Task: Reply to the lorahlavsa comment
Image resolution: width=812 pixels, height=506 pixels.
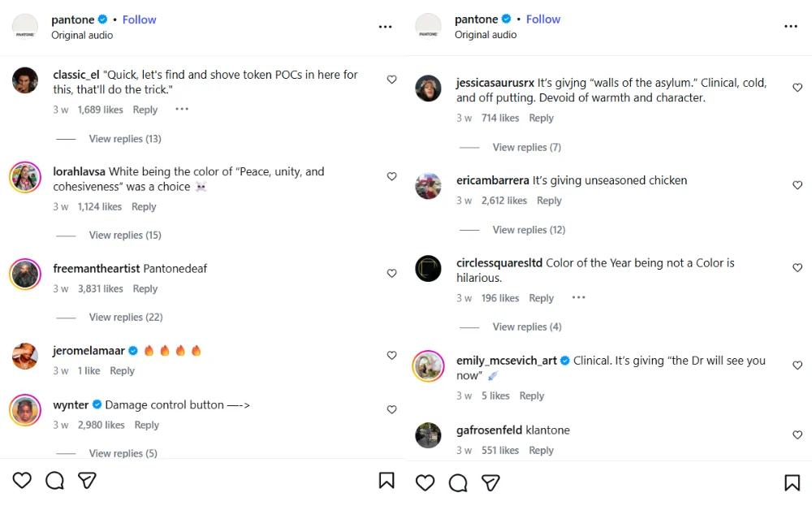Action: click(x=144, y=207)
